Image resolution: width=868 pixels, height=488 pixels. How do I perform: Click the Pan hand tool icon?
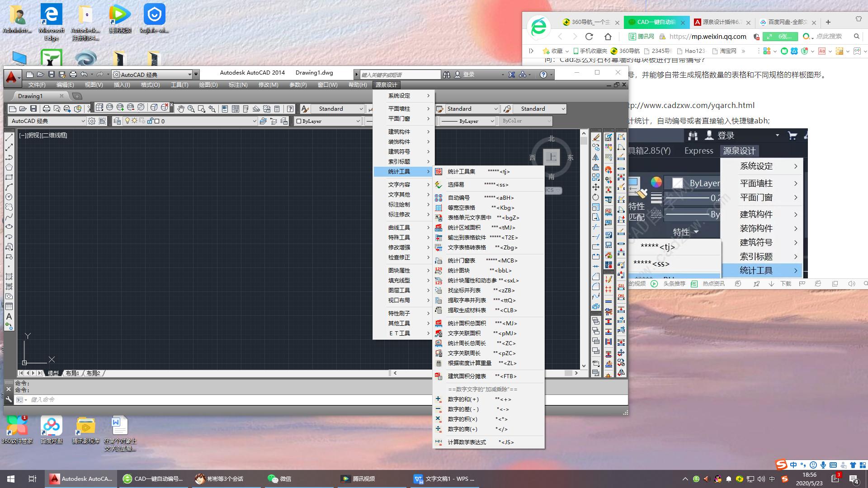(181, 108)
